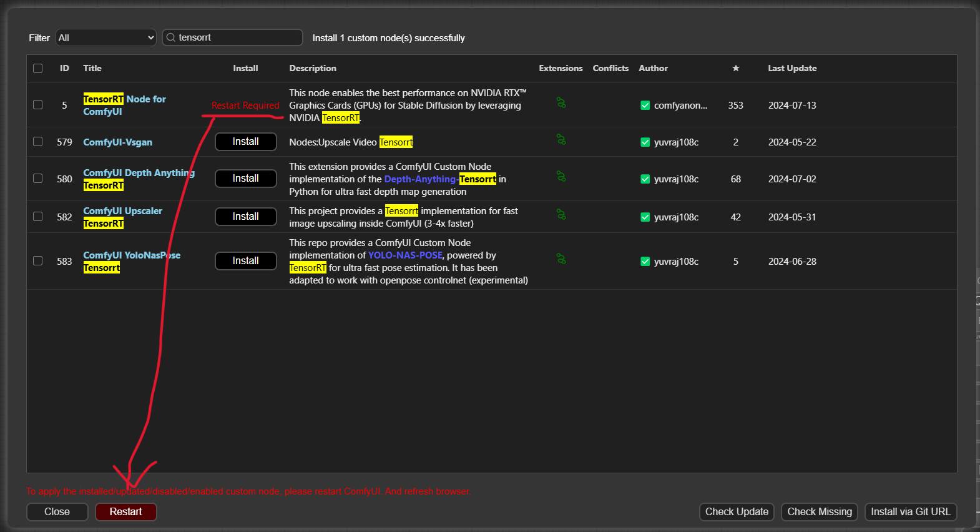Image resolution: width=980 pixels, height=532 pixels.
Task: Click the ID cell 579
Action: click(x=64, y=142)
